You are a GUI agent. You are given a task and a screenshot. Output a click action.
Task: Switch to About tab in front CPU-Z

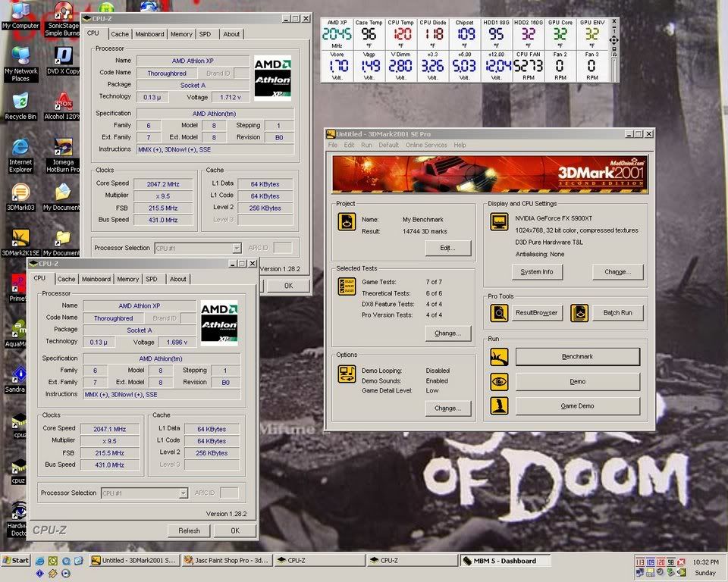pyautogui.click(x=177, y=279)
